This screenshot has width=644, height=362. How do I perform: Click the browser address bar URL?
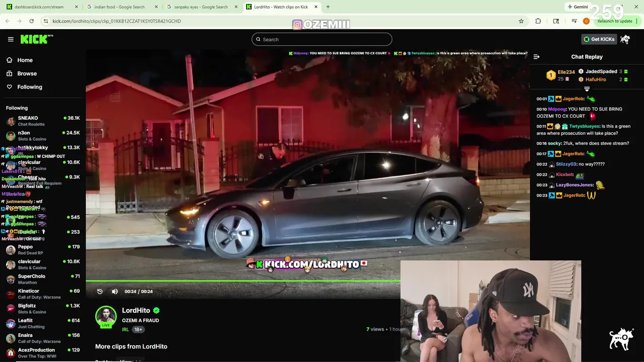pos(117,21)
